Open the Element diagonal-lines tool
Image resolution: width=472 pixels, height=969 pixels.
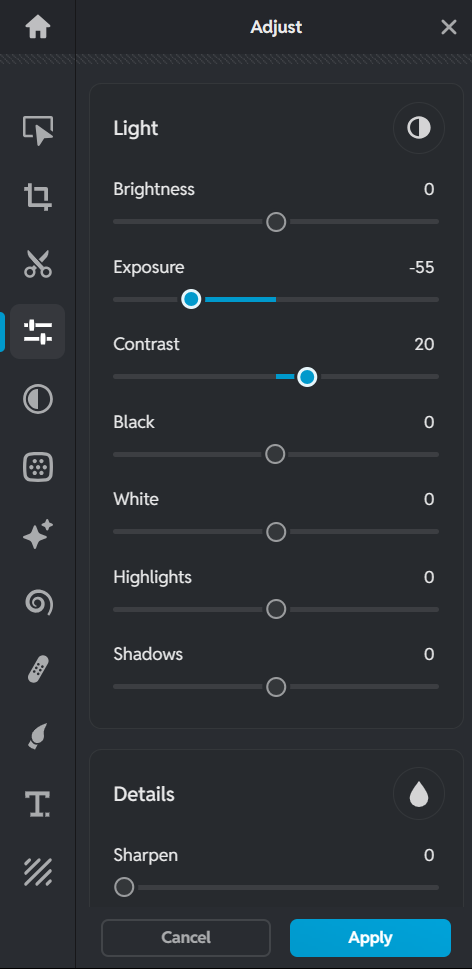click(x=38, y=872)
